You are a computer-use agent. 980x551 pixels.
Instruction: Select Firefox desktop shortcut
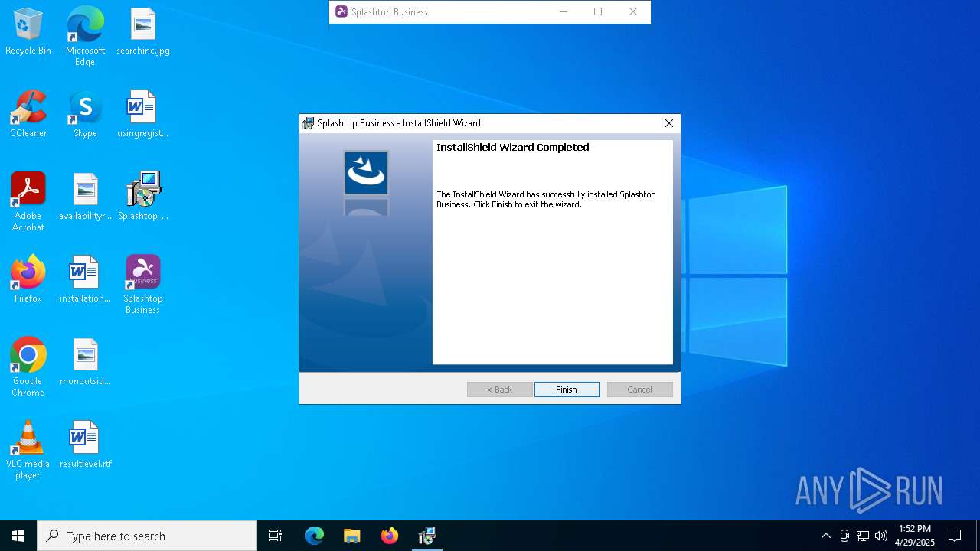[28, 280]
